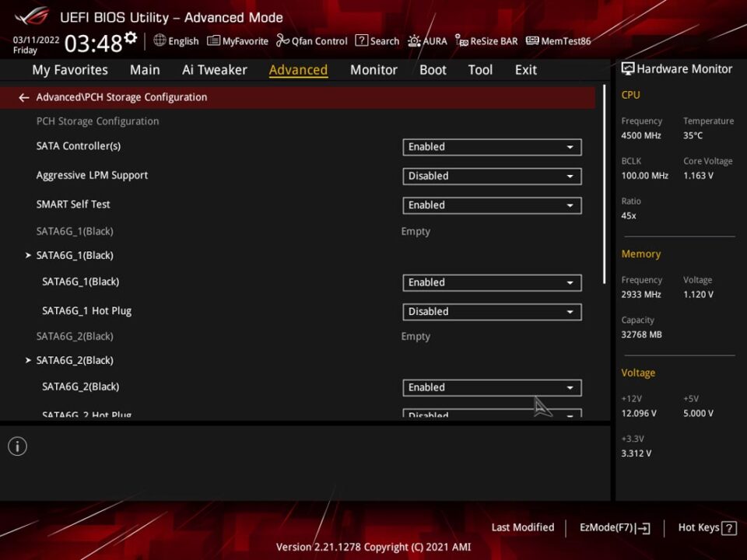
Task: Open the SMART Self Test dropdown
Action: pyautogui.click(x=492, y=205)
